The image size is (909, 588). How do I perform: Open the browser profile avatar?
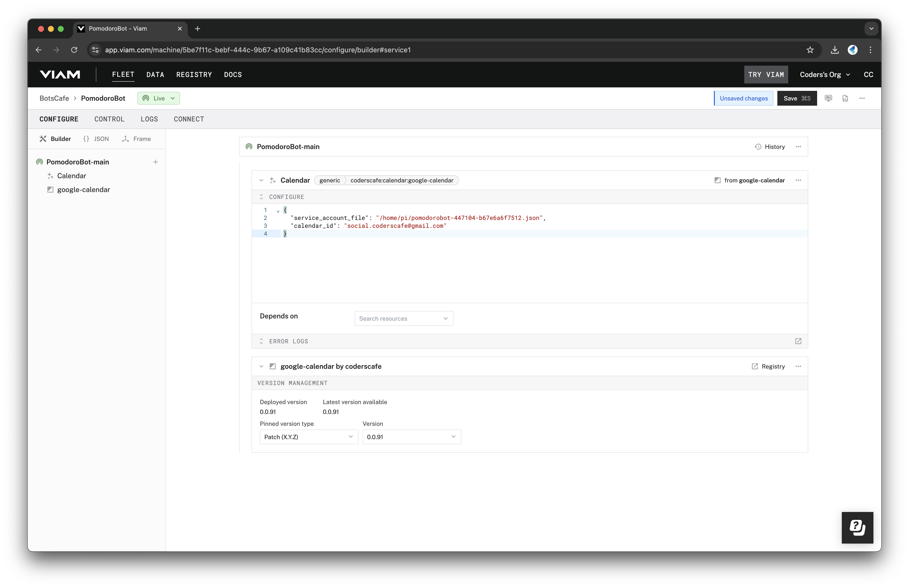853,50
